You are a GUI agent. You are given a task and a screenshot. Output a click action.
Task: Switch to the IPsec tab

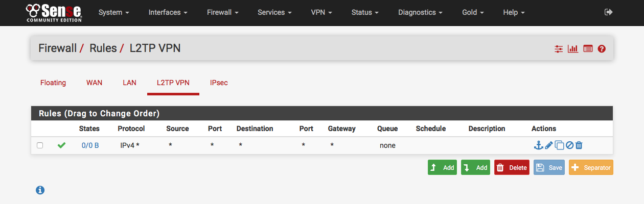219,83
